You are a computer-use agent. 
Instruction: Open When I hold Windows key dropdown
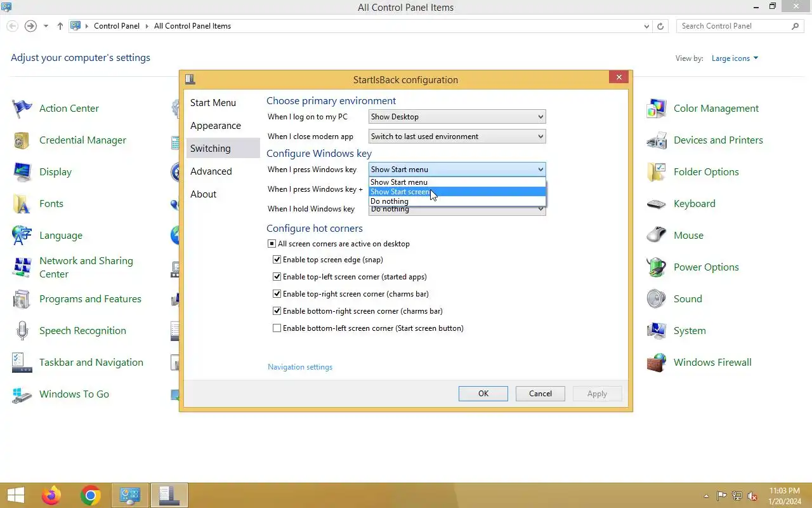(457, 210)
